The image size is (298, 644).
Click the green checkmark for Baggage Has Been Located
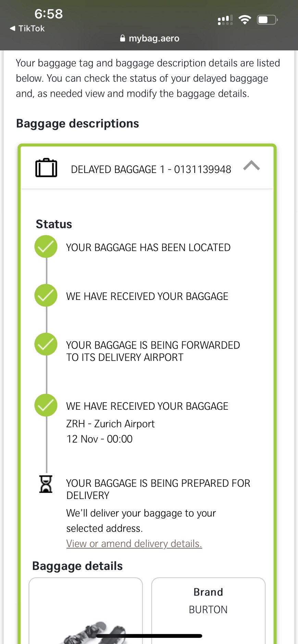pyautogui.click(x=46, y=247)
